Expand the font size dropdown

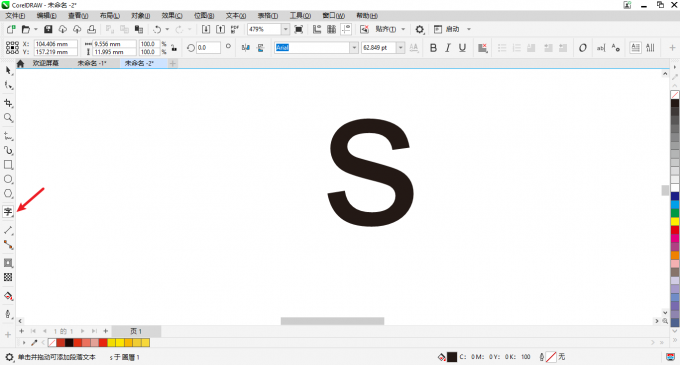tap(401, 48)
